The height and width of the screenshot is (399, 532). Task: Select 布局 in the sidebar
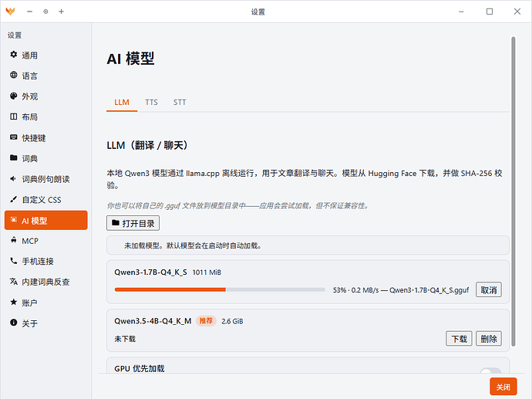pos(45,117)
